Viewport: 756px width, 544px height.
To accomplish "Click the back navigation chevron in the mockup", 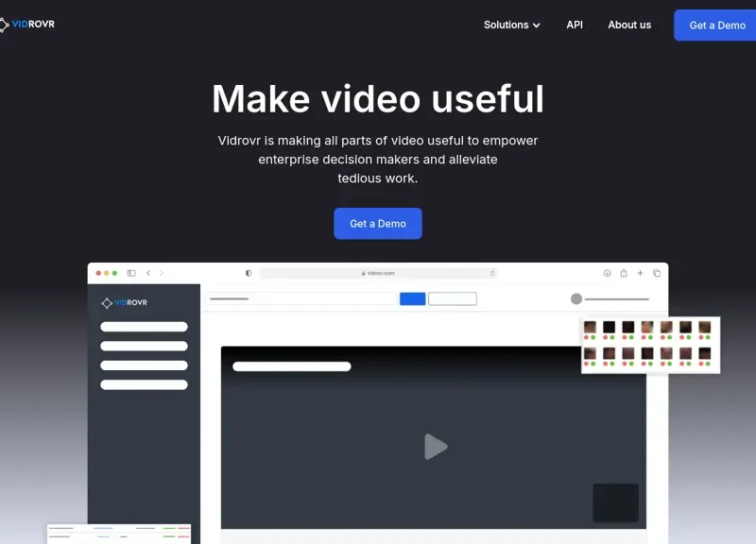I will pyautogui.click(x=147, y=273).
